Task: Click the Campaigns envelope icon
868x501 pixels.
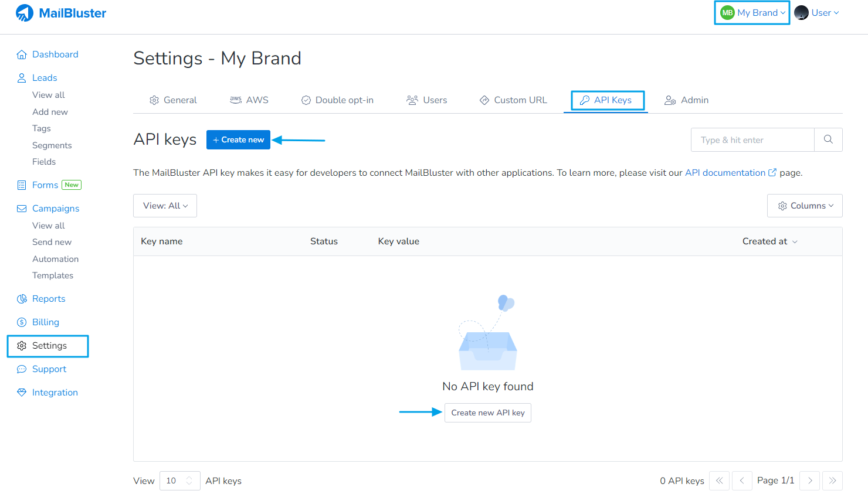Action: [22, 209]
